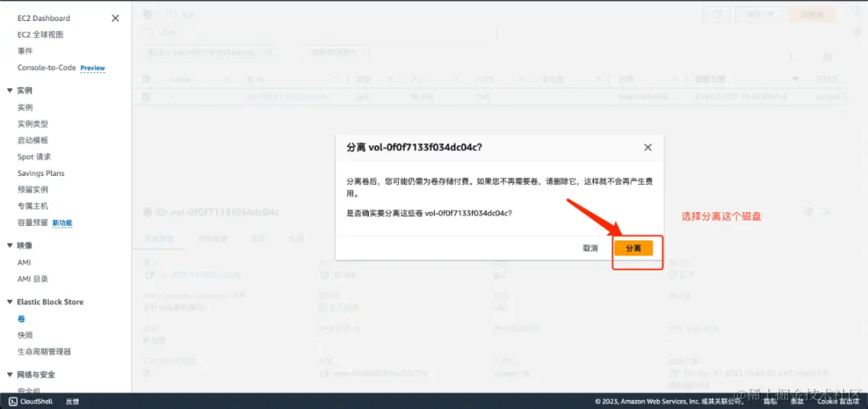This screenshot has width=868, height=409.
Task: Toggle the table header select-all checkbox
Action: pyautogui.click(x=146, y=79)
